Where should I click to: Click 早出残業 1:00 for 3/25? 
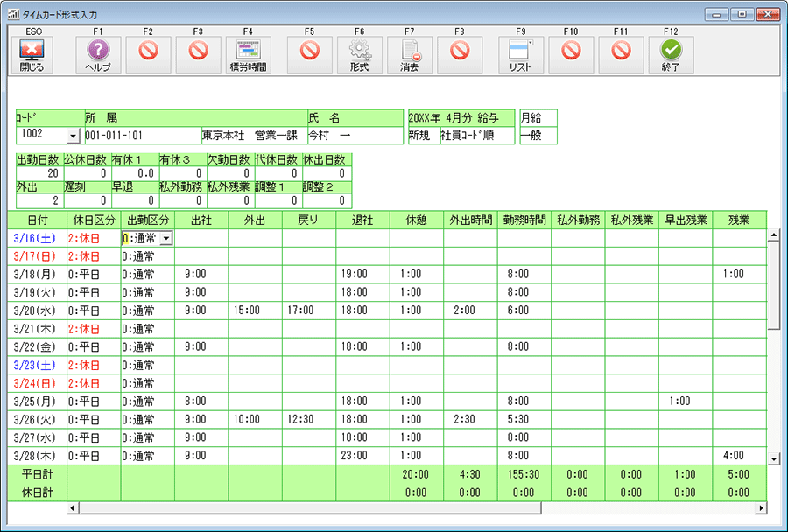[679, 401]
